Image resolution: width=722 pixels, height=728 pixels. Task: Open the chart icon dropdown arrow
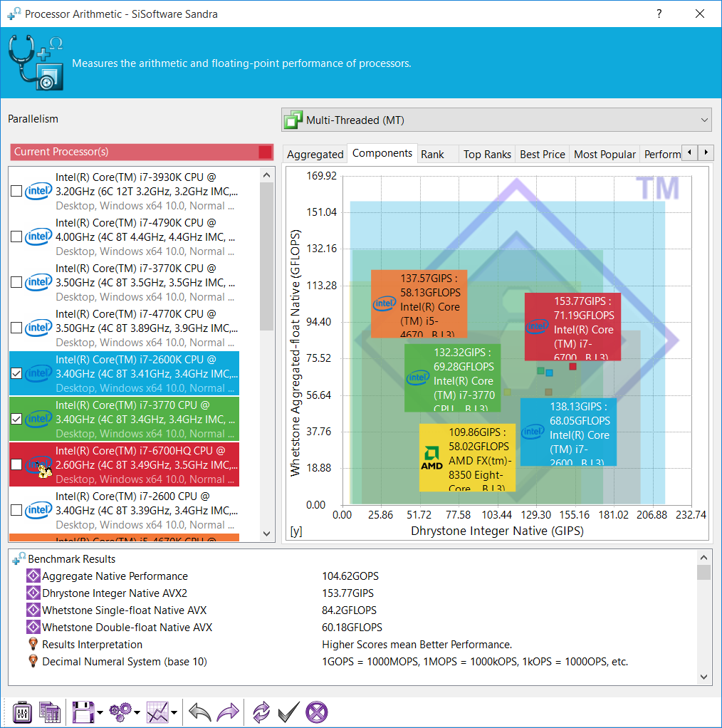174,712
